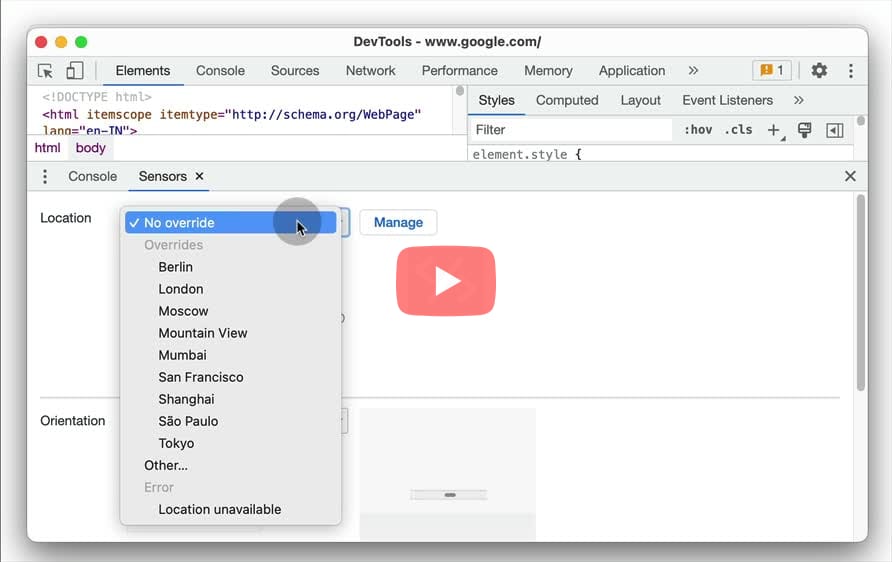Image resolution: width=892 pixels, height=562 pixels.
Task: Toggle :hov element state
Action: coord(697,130)
